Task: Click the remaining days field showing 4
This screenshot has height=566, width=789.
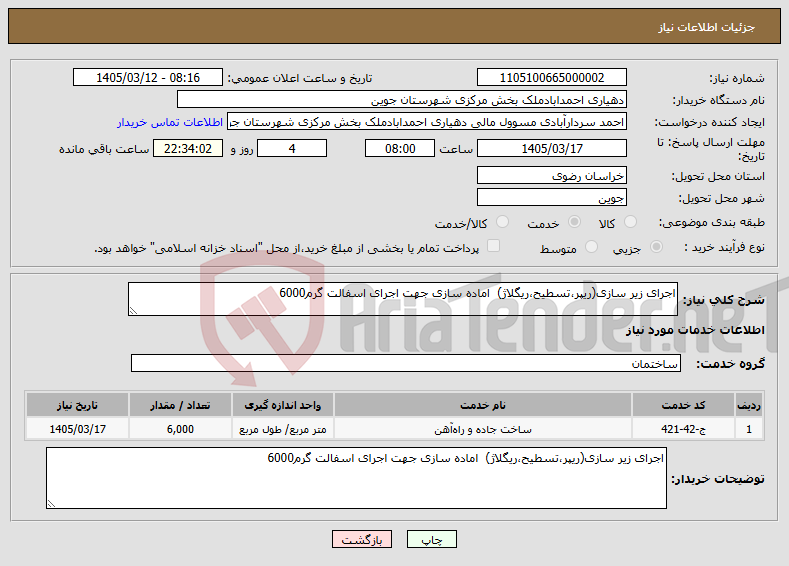Action: [292, 148]
